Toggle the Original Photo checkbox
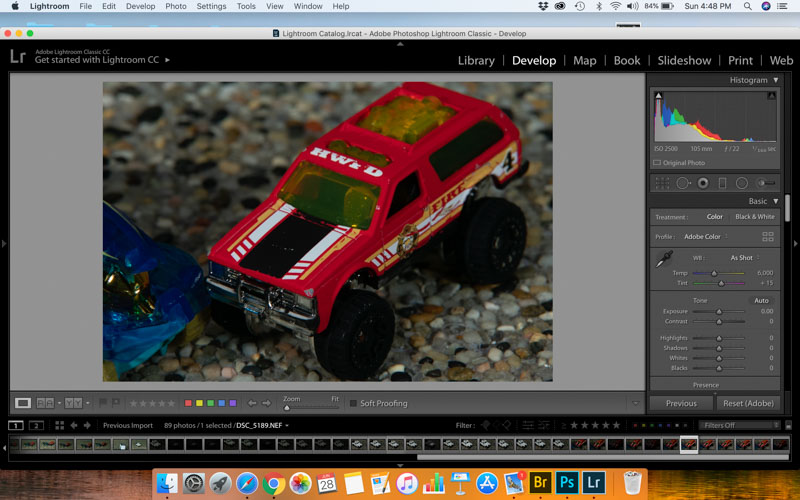Viewport: 800px width, 500px height. pos(657,163)
